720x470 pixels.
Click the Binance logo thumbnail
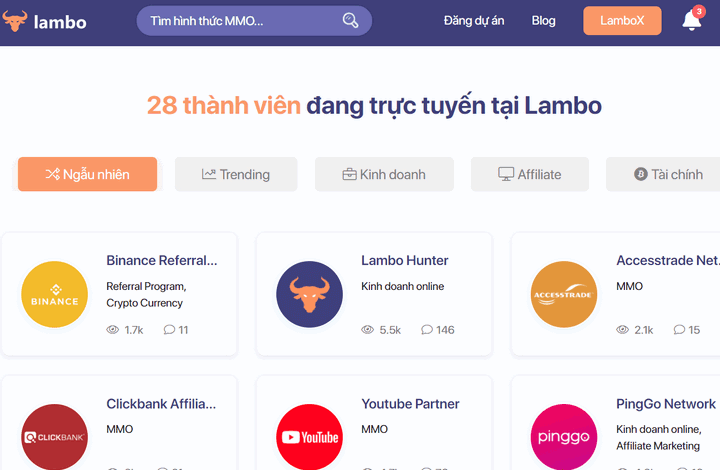(x=55, y=294)
